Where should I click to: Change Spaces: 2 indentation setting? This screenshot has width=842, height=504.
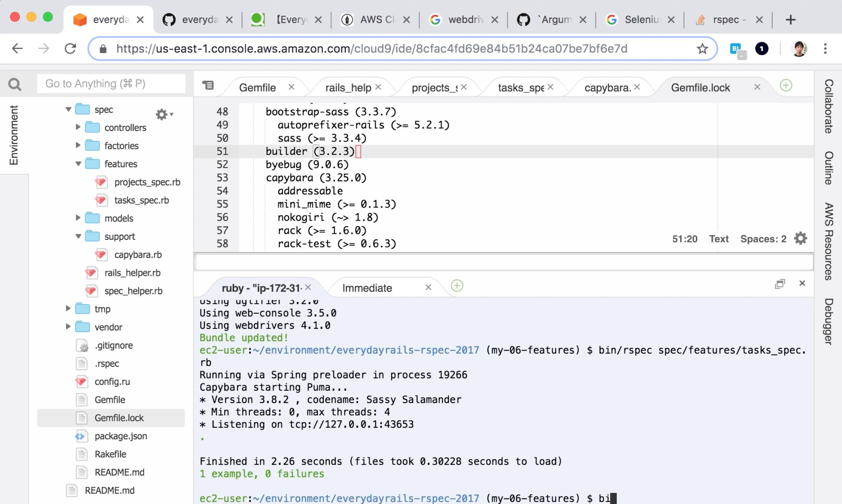click(x=763, y=239)
